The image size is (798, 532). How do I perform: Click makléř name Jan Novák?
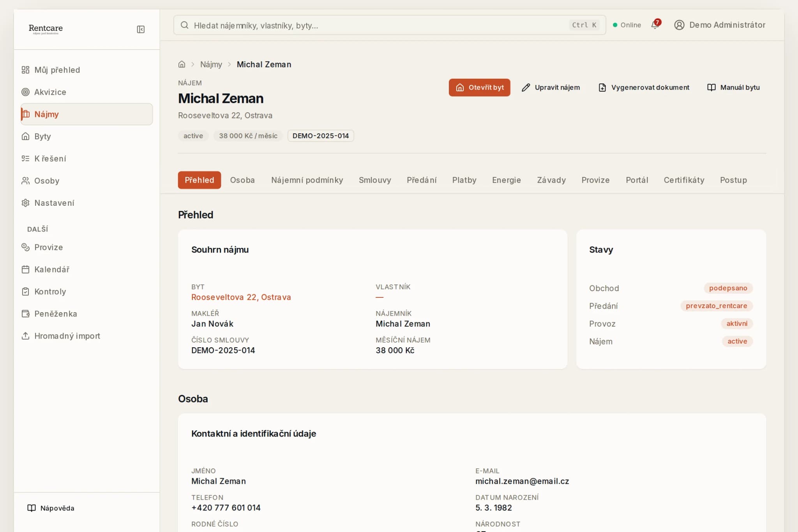(x=212, y=324)
